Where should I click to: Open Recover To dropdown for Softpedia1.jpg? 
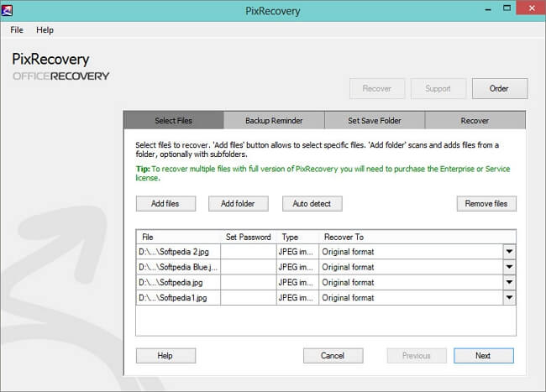(508, 297)
